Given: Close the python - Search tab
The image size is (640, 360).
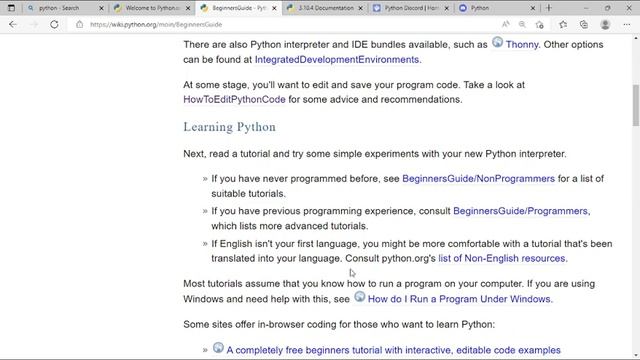Looking at the screenshot, I should pyautogui.click(x=102, y=8).
